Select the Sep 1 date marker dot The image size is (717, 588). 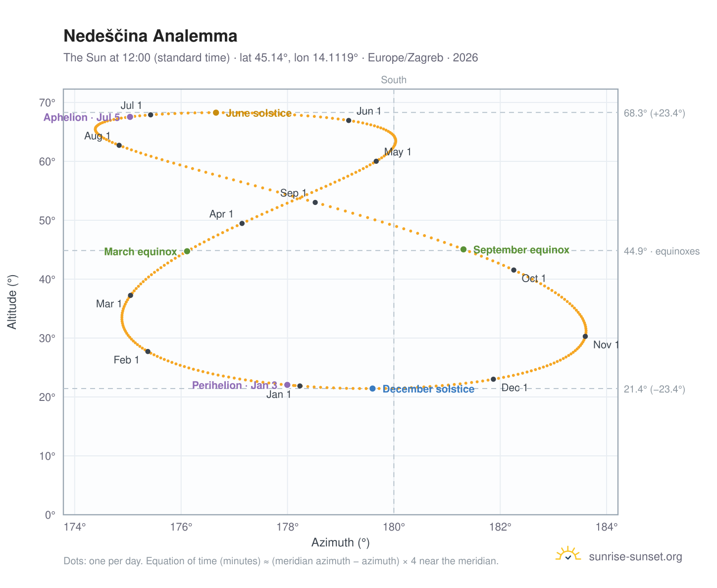coord(315,202)
